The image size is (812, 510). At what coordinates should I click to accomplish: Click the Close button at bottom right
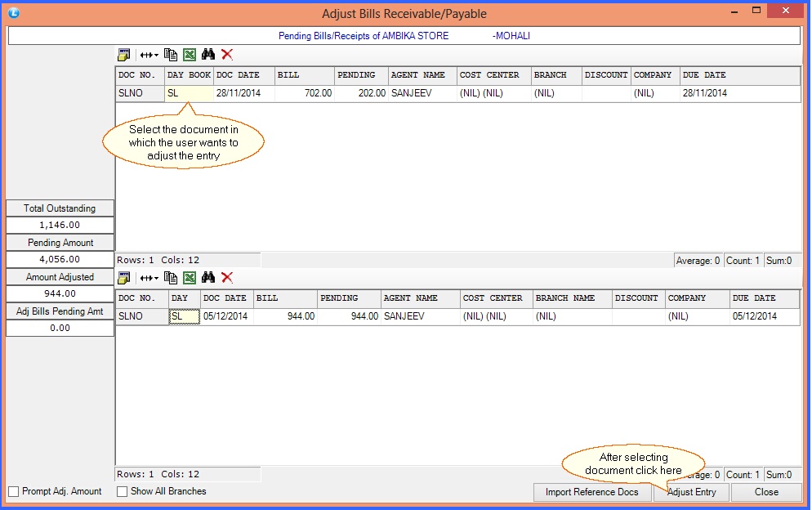[766, 492]
